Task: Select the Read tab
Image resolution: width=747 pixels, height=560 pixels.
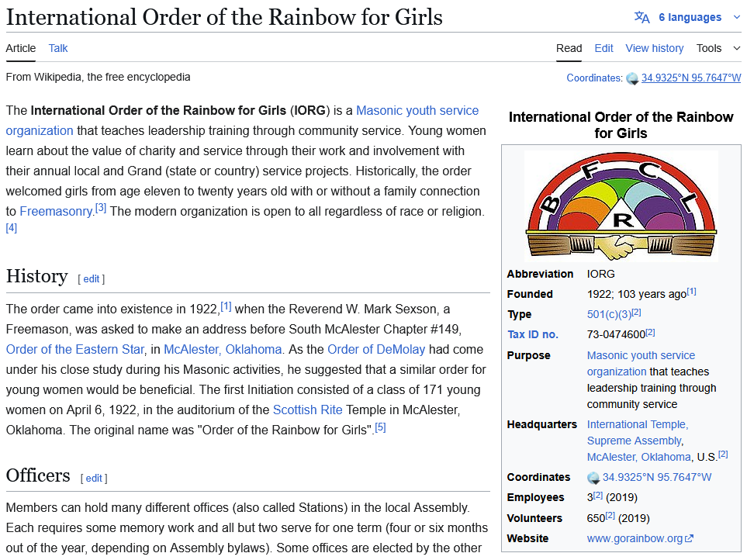Action: coord(569,48)
